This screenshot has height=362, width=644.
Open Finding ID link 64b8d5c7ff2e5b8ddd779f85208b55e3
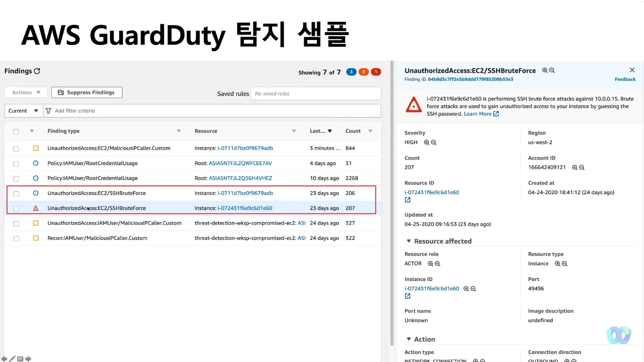tap(471, 80)
